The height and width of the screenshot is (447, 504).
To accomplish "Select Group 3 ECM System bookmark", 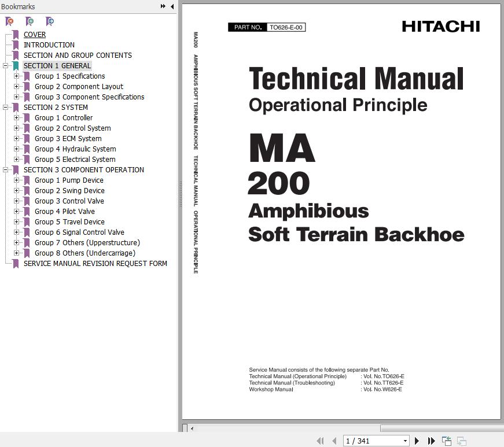I will [68, 139].
